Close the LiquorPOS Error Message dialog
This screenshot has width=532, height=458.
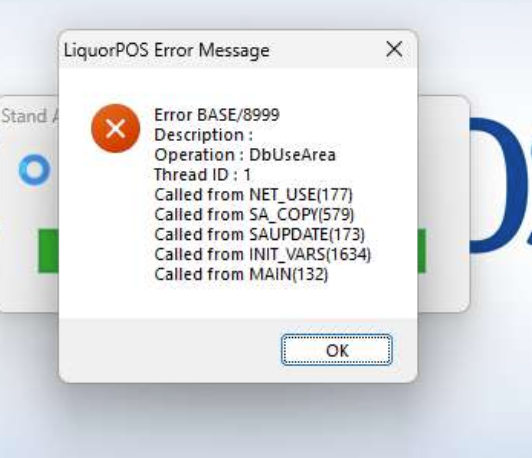[394, 50]
